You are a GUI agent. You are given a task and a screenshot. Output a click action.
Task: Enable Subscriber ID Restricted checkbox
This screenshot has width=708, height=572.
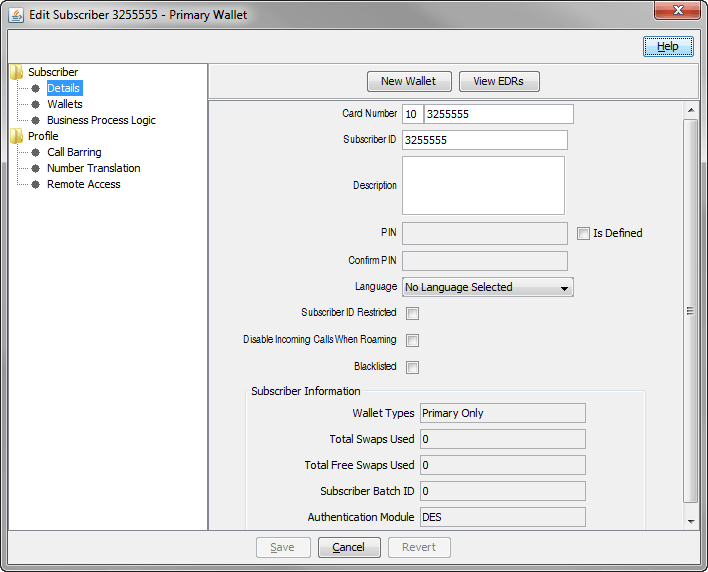point(412,313)
